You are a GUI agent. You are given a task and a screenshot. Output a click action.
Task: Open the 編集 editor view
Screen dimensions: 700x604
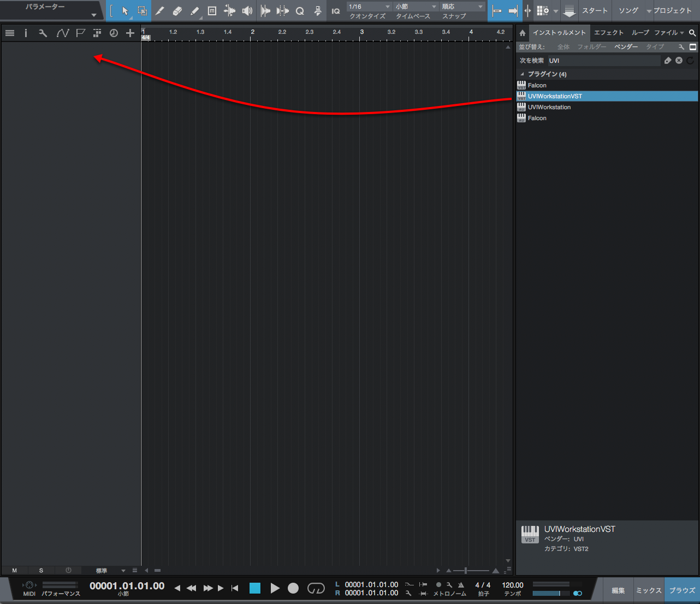[618, 590]
